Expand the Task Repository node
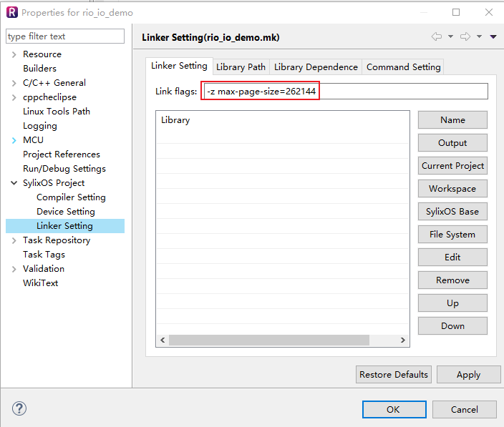This screenshot has height=427, width=504. pyautogui.click(x=14, y=240)
